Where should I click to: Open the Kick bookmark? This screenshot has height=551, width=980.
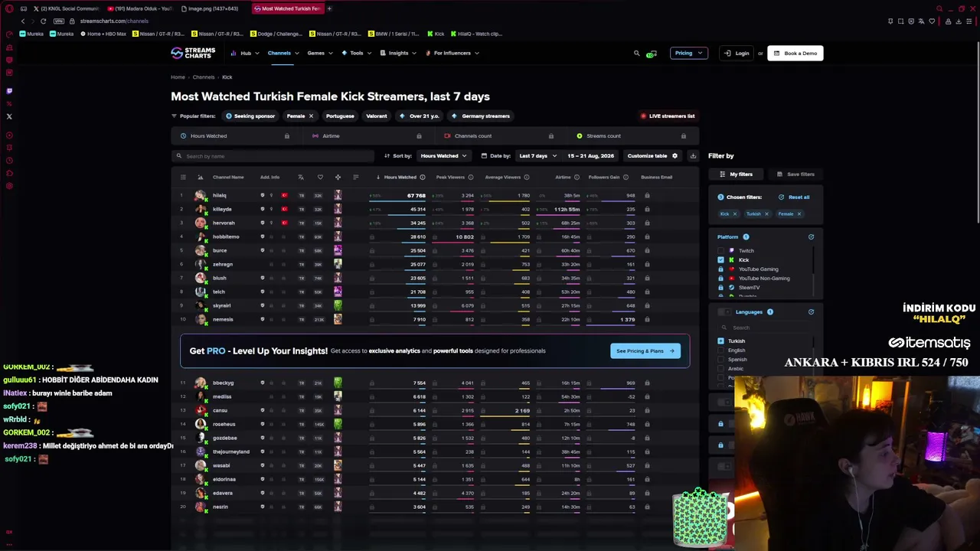[435, 34]
